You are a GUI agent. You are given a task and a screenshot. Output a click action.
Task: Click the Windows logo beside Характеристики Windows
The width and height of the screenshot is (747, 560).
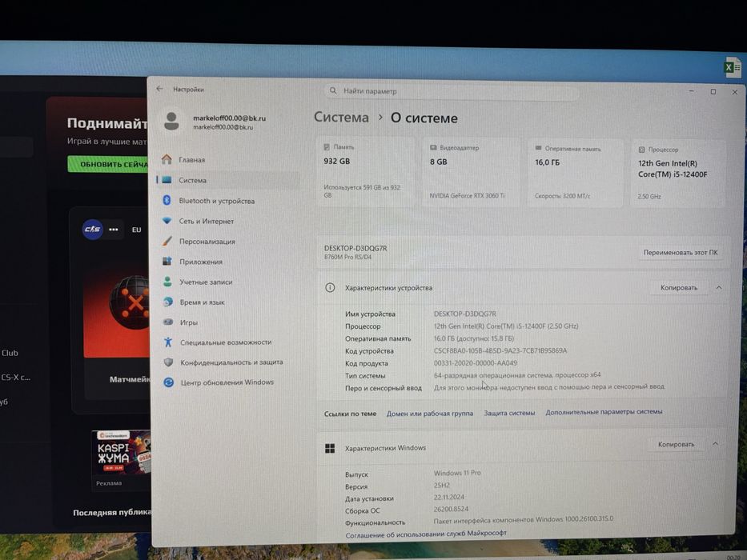(330, 448)
